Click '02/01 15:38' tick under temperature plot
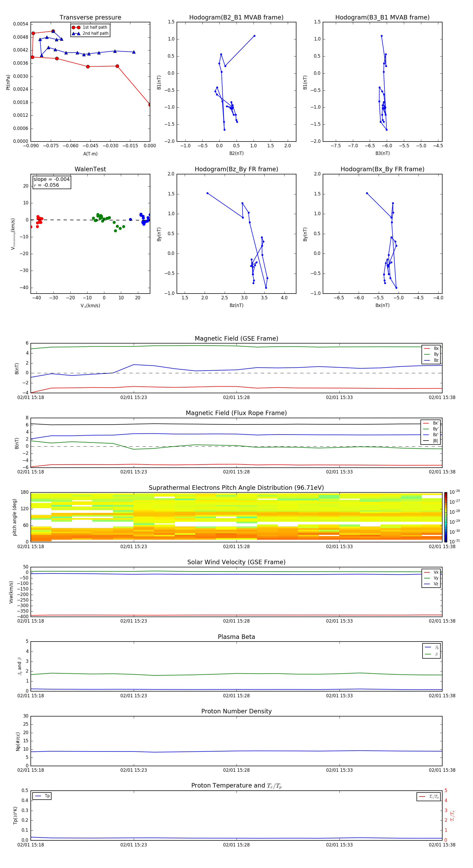Viewport: 473px width, 868px height. click(442, 845)
